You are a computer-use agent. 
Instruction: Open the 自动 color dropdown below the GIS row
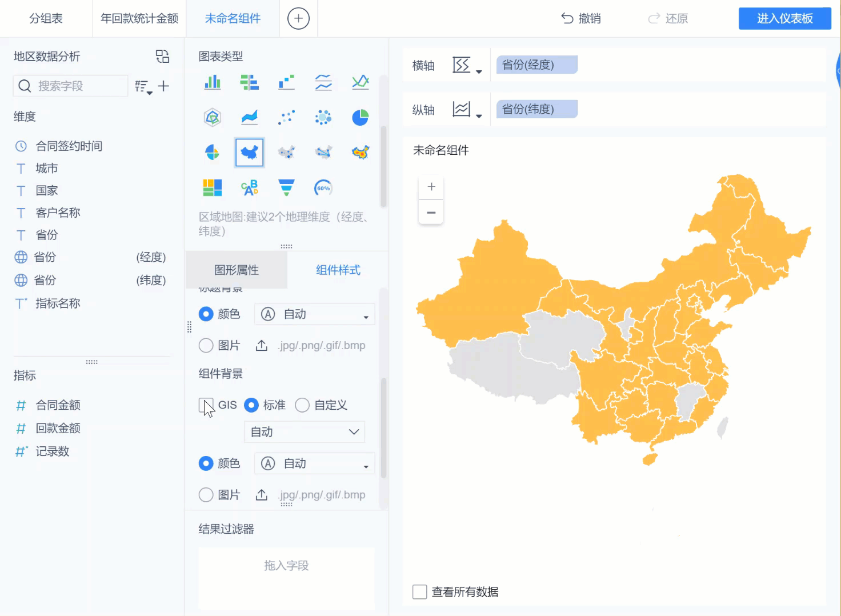point(314,463)
